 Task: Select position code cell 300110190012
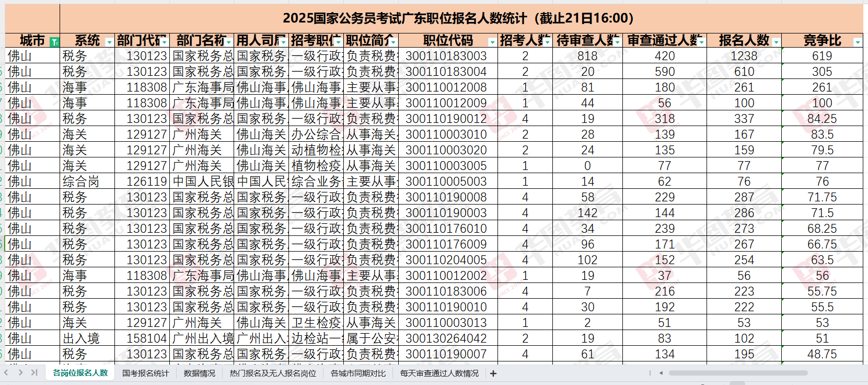(x=448, y=119)
